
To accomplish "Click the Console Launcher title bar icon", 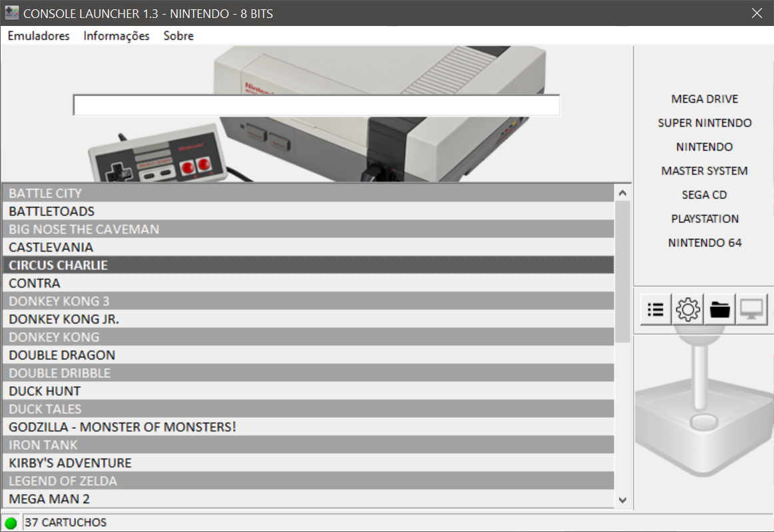I will tap(11, 13).
